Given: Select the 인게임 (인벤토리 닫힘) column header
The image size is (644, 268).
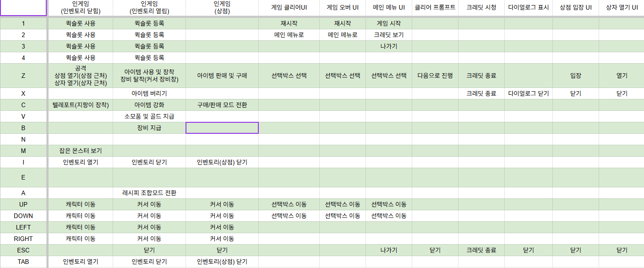Looking at the screenshot, I should 81,7.
